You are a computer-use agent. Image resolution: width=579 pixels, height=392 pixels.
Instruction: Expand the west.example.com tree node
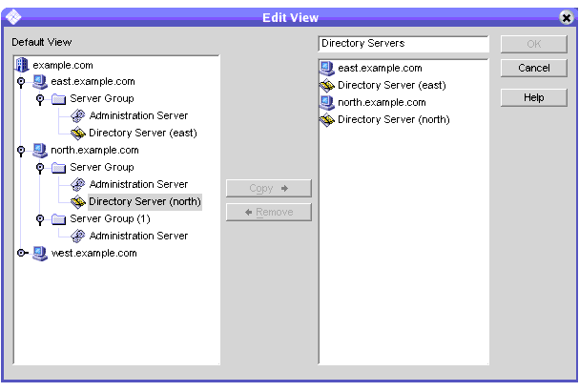[22, 253]
